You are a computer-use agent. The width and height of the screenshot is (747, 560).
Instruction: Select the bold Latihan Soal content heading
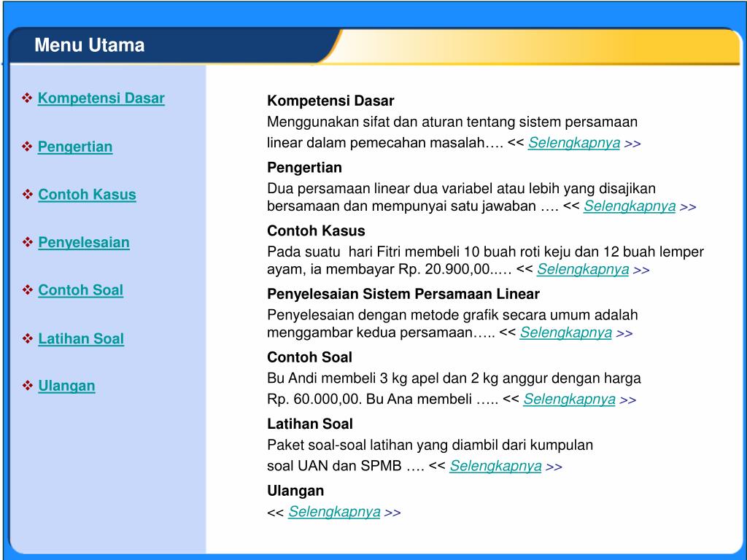coord(310,424)
